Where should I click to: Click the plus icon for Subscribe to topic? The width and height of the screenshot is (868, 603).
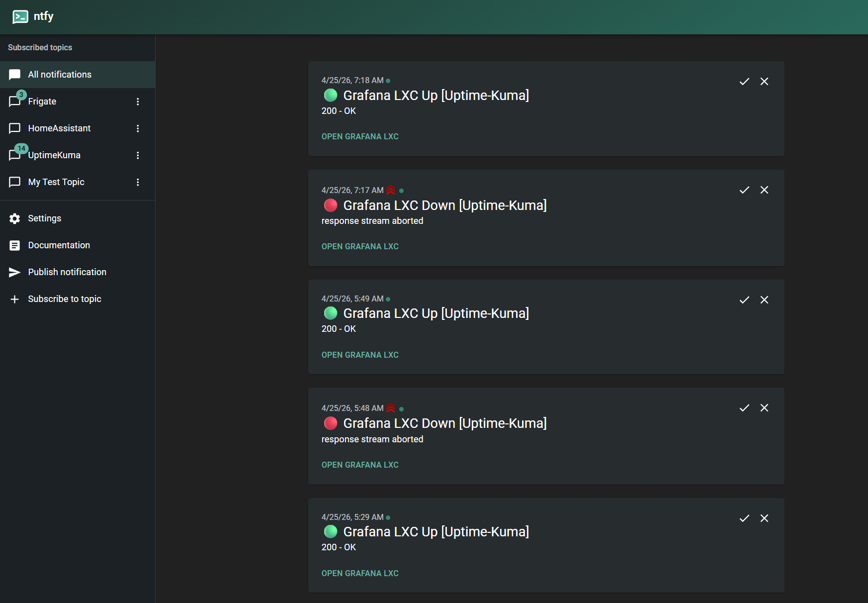pyautogui.click(x=15, y=299)
